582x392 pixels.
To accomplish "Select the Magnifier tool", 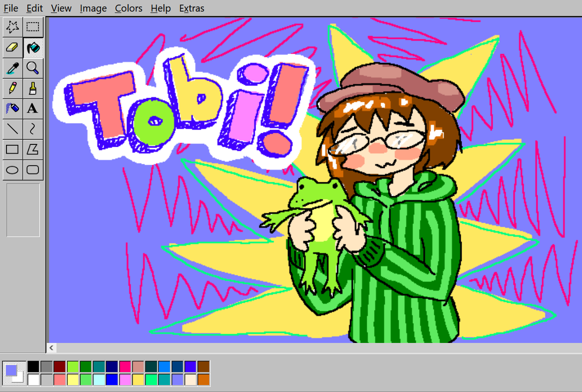I will 33,68.
